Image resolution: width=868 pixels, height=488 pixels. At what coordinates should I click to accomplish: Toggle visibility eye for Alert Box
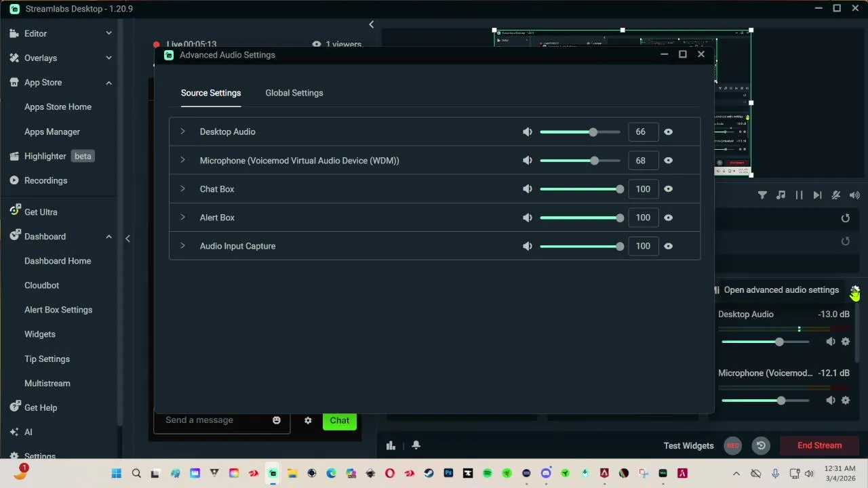[x=668, y=218]
